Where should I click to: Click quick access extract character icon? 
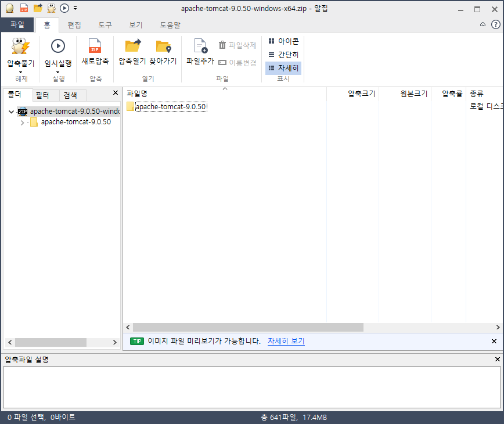[x=52, y=8]
